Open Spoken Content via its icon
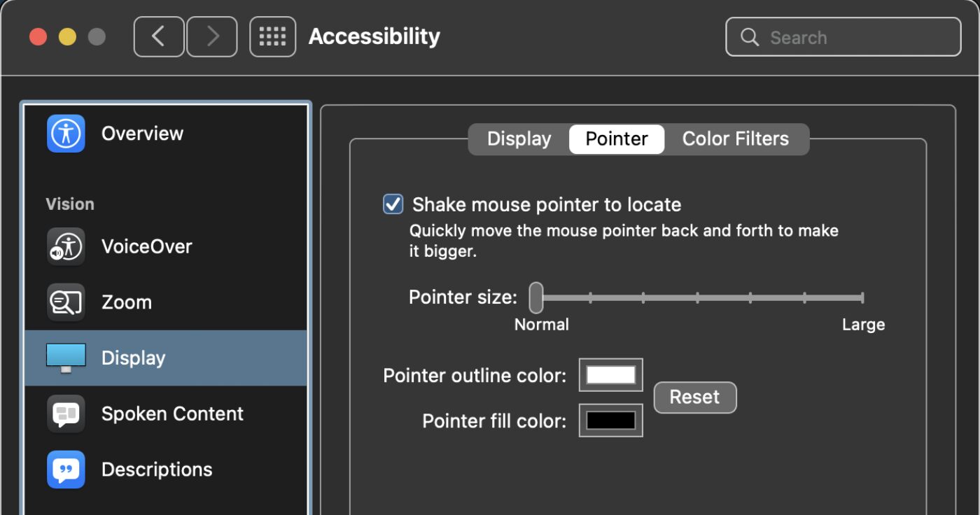This screenshot has height=515, width=980. click(66, 414)
